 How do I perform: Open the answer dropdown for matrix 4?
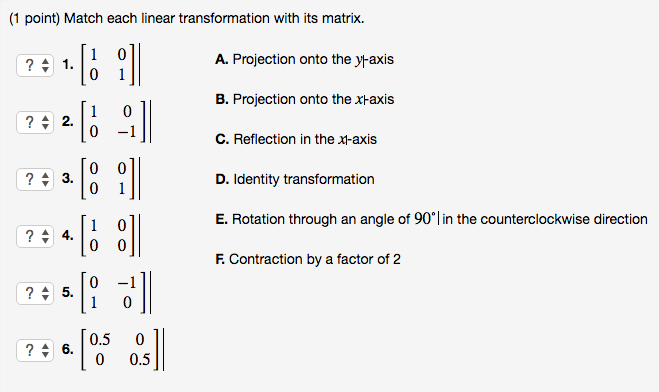pos(35,236)
